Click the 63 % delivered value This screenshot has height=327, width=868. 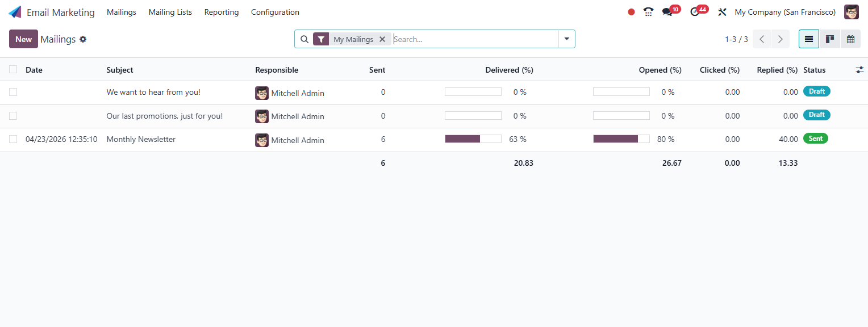[x=518, y=139]
